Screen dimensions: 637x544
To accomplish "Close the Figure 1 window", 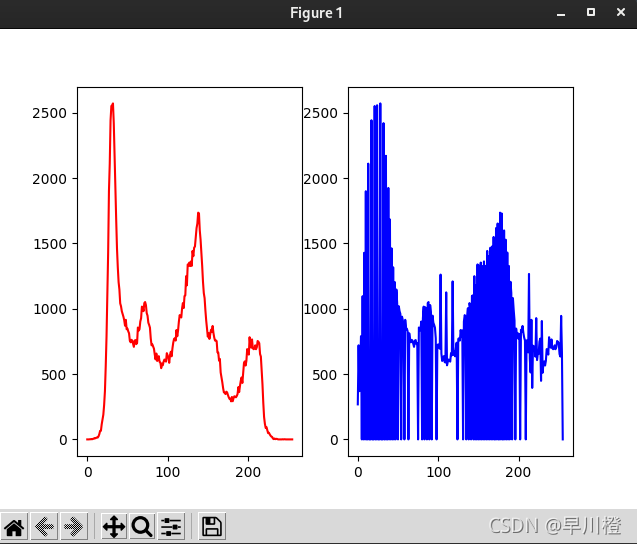I will [621, 13].
